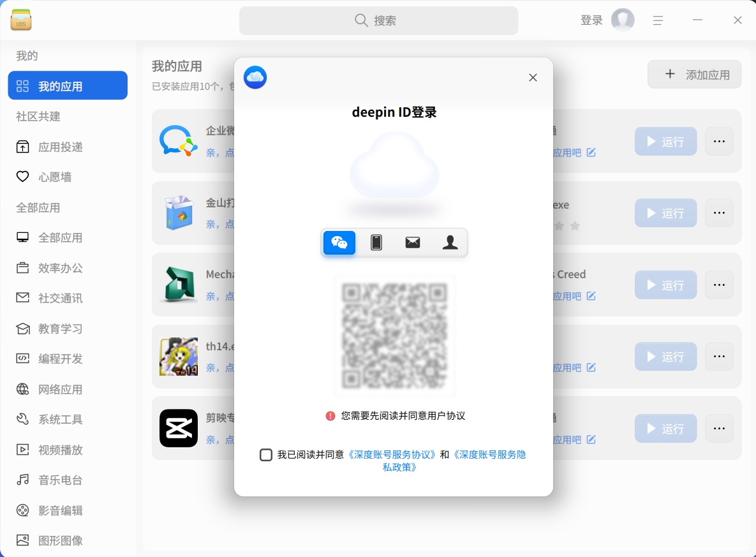Click the music note icon beside 音乐电台
Screen dimensions: 756x557
point(23,480)
